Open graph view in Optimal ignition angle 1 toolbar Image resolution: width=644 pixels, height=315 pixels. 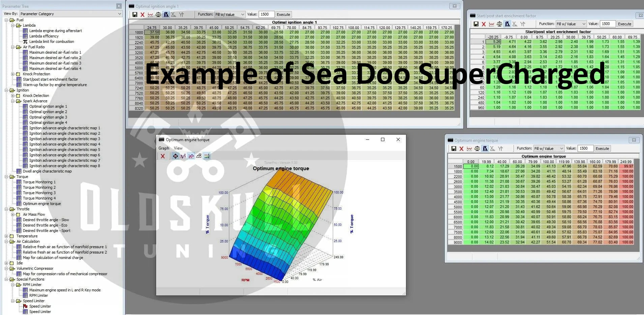150,15
